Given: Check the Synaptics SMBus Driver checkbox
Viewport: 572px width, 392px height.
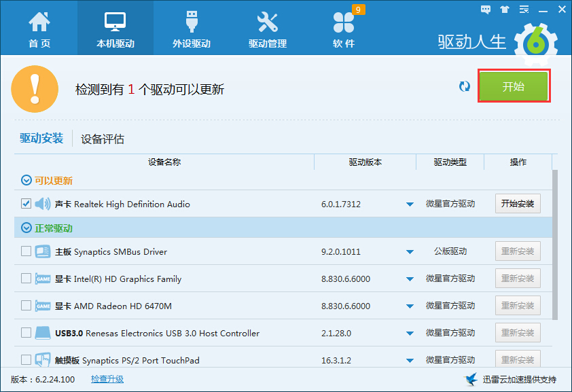Looking at the screenshot, I should coord(26,251).
